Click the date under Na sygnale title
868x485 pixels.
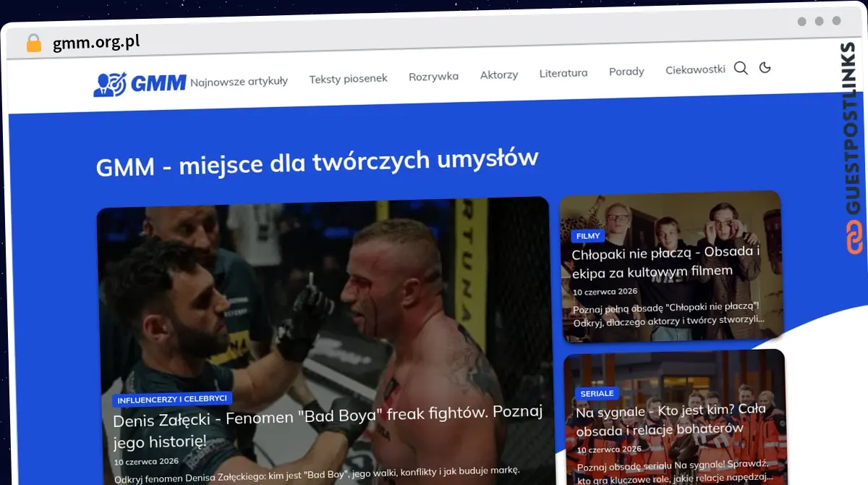609,450
